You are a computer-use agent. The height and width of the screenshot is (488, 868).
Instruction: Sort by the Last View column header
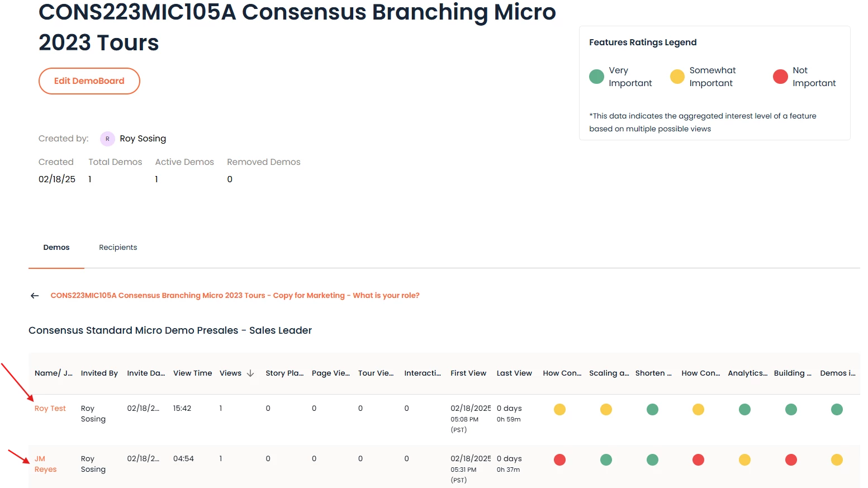[x=514, y=373]
